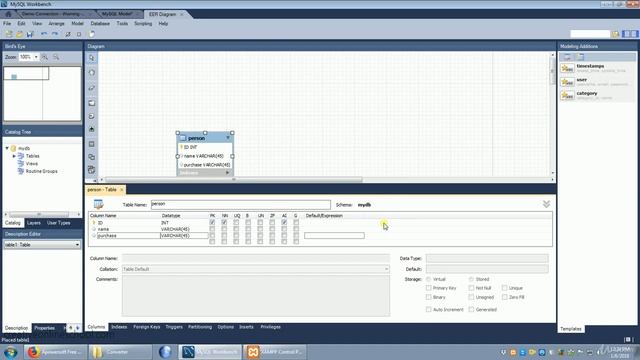Click the category template icon
The height and width of the screenshot is (360, 640).
(x=567, y=95)
